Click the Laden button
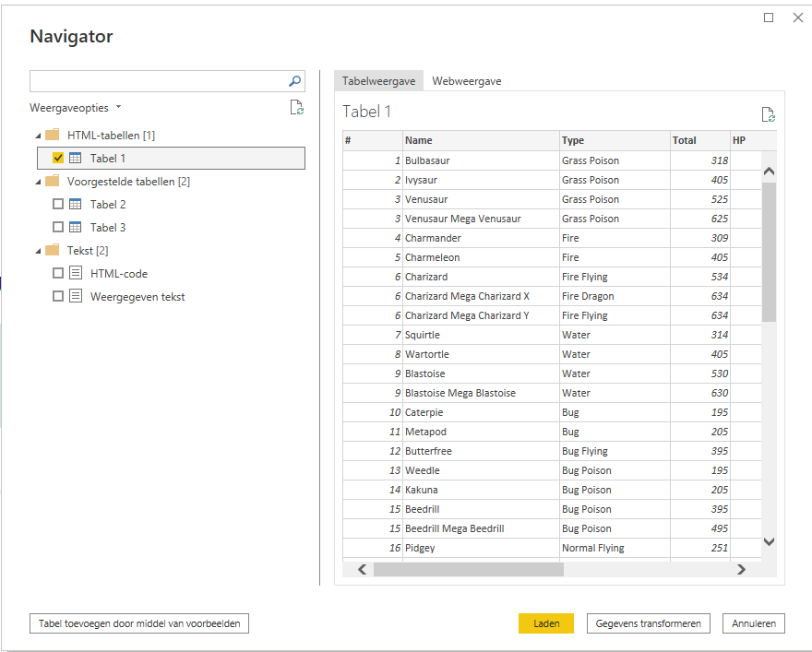This screenshot has height=652, width=812. click(x=546, y=623)
